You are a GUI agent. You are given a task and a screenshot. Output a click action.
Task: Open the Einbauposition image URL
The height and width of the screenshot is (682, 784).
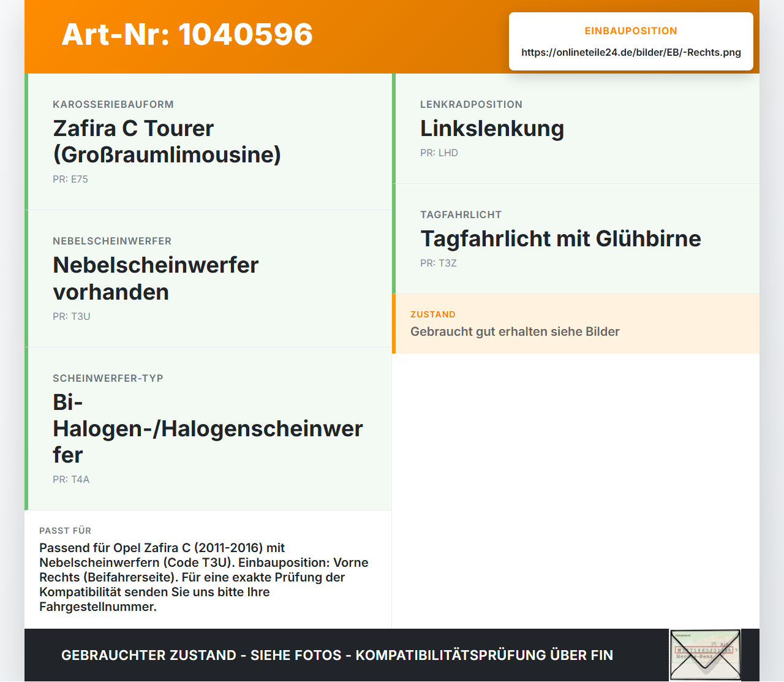[631, 53]
